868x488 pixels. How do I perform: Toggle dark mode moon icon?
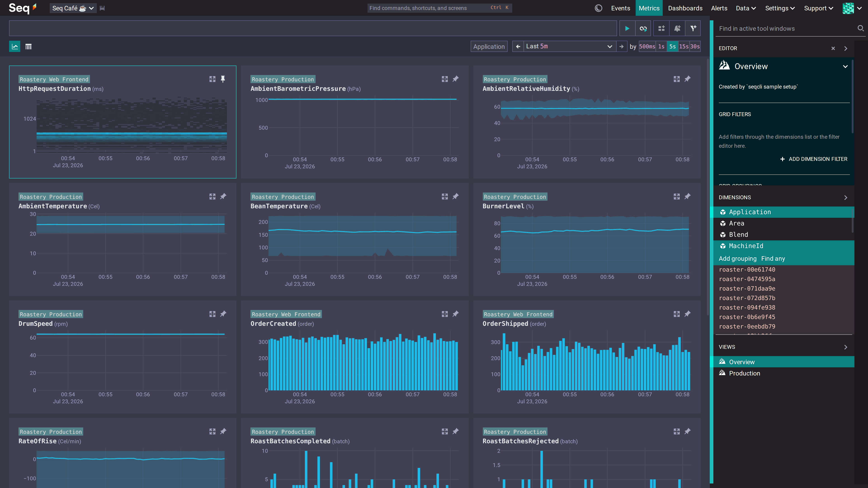(x=598, y=8)
